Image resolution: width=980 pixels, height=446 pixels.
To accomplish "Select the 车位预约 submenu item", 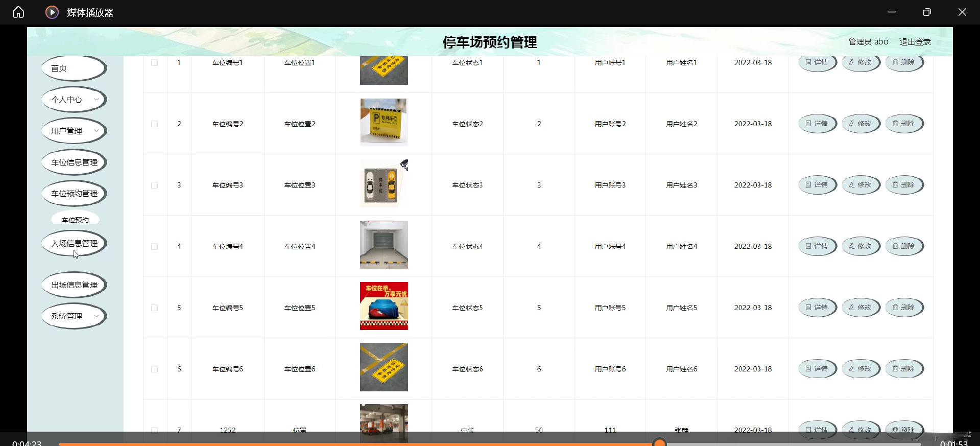I will pos(75,218).
